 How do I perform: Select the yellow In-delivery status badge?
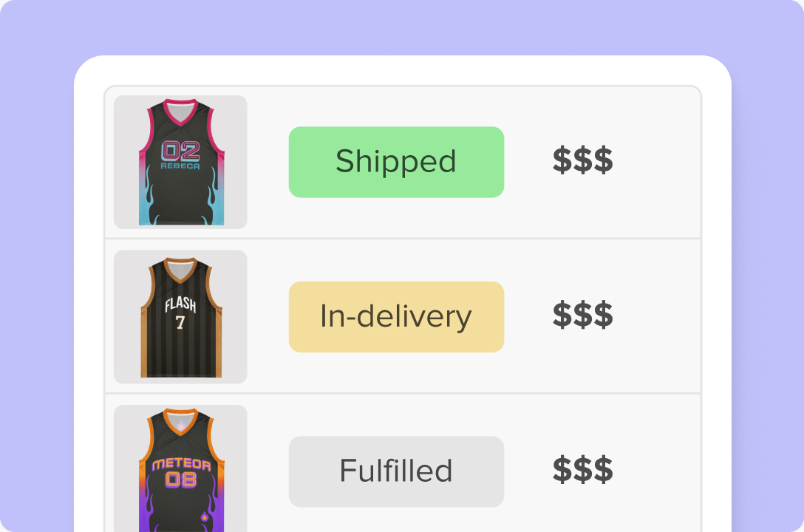click(396, 317)
